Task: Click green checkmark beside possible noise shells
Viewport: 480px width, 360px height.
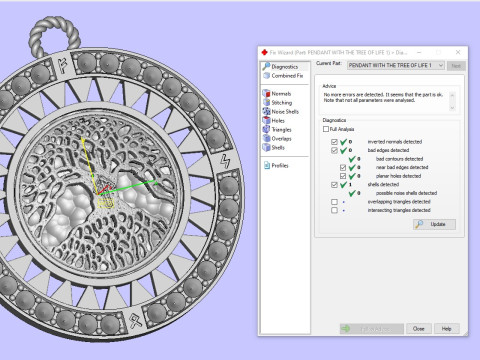Action: [x=352, y=193]
